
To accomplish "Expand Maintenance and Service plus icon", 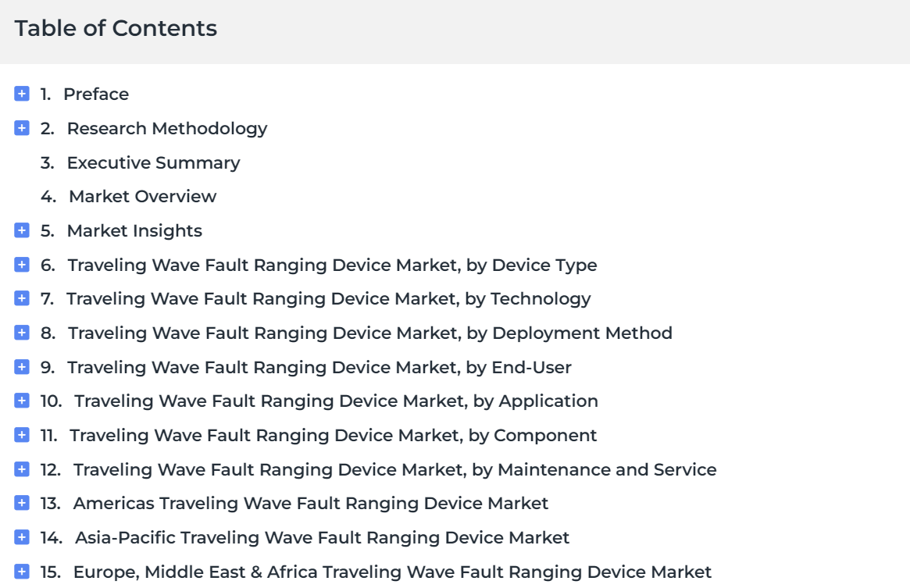I will (x=21, y=469).
